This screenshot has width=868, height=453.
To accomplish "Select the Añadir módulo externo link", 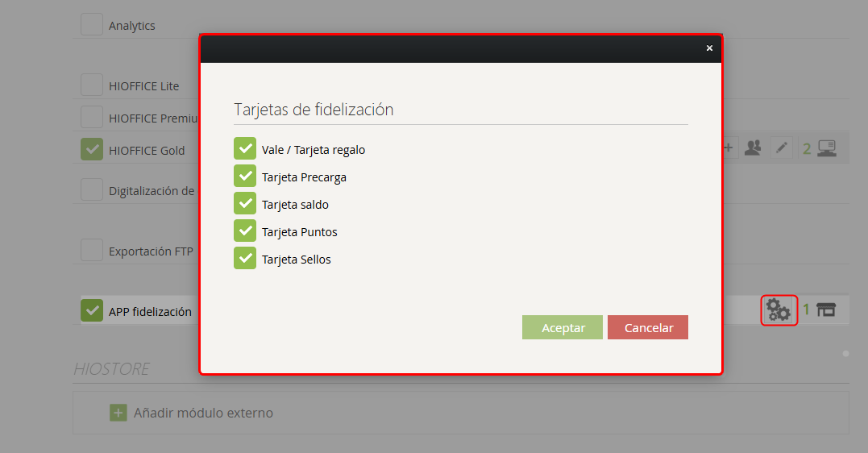I will (x=203, y=413).
